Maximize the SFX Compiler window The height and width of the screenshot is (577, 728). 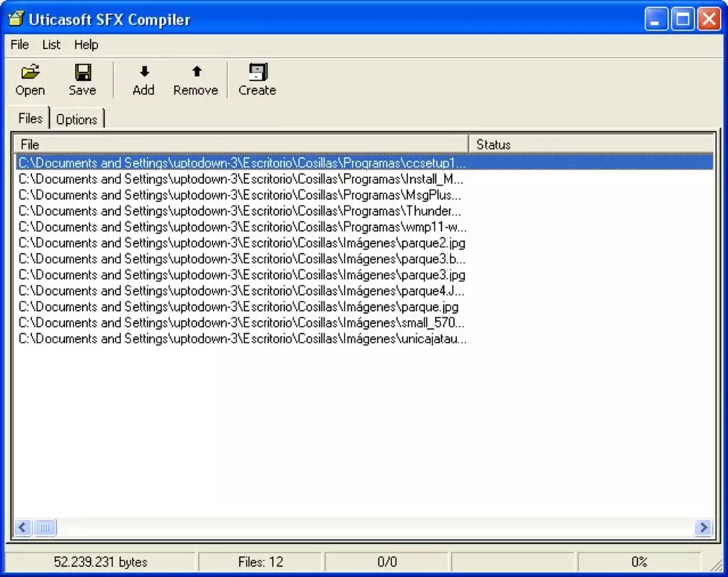[683, 19]
